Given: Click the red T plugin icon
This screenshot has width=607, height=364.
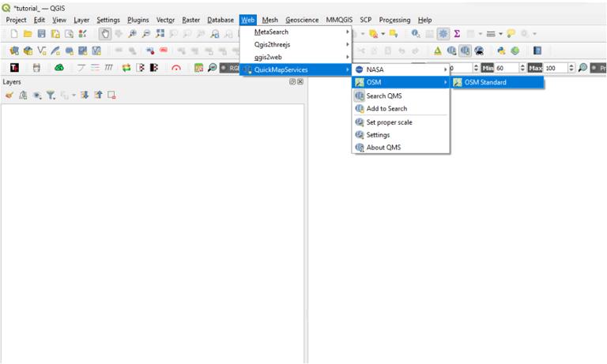Looking at the screenshot, I should 14,68.
